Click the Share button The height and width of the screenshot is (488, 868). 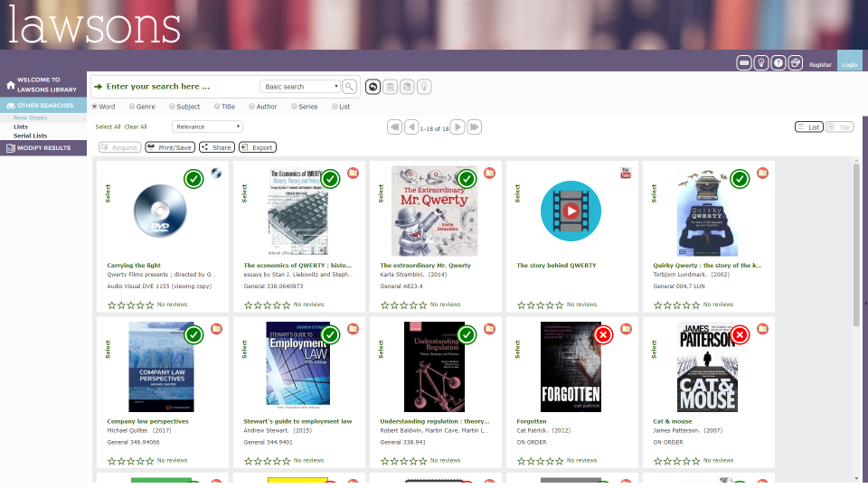[x=217, y=147]
